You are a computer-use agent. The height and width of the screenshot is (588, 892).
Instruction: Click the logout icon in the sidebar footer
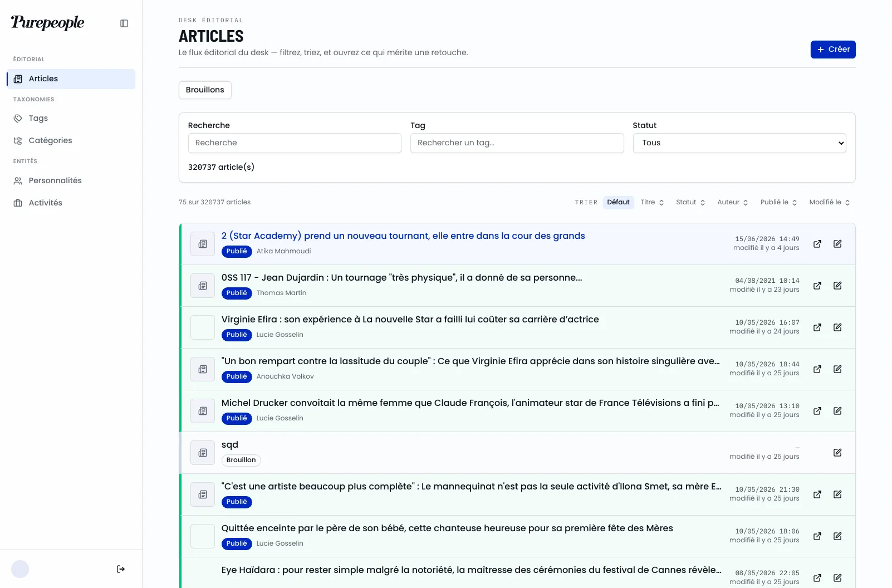(121, 569)
